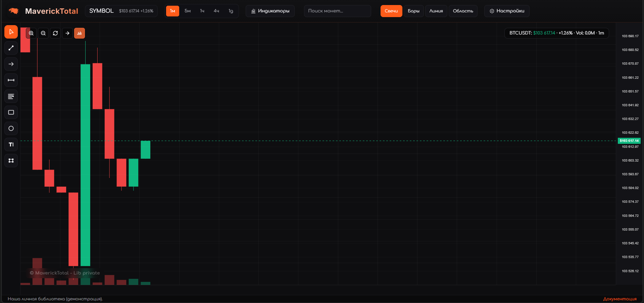Switch to 1ч timeframe
Image resolution: width=644 pixels, height=303 pixels.
click(x=202, y=11)
